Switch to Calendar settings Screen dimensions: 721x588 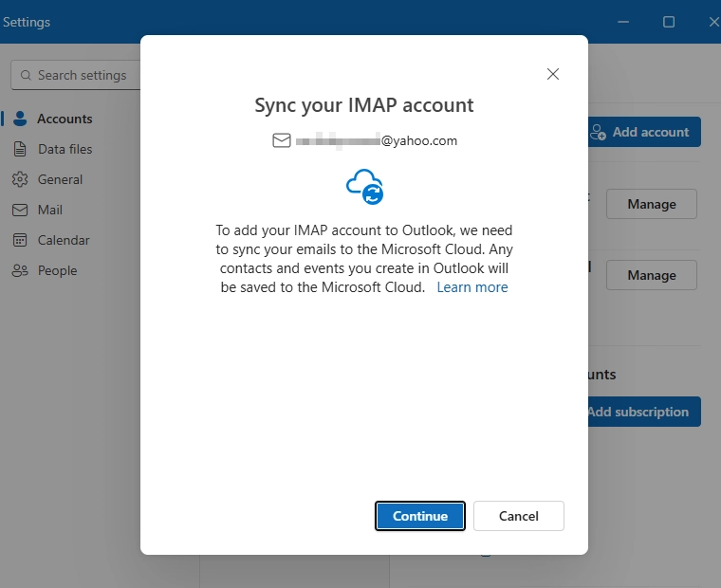(64, 241)
